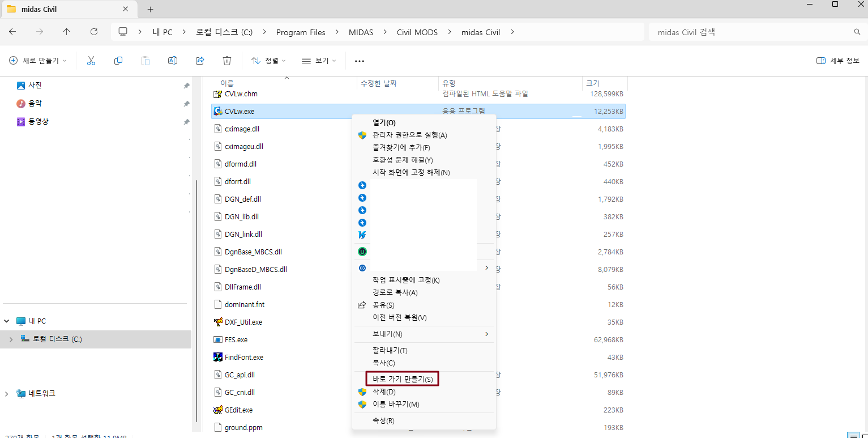Screen dimensions: 868x438
Task: Toggle the 세부 정보 details pane
Action: (838, 61)
